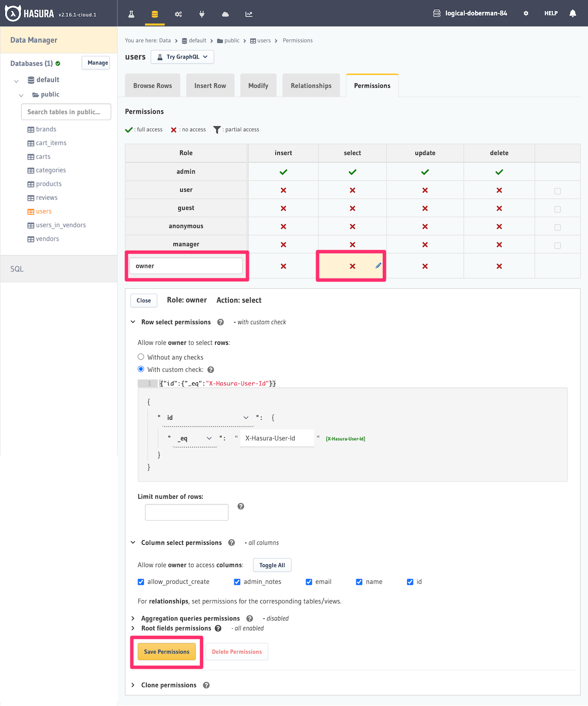Image resolution: width=588 pixels, height=706 pixels.
Task: Tick the checkbox in the user role row
Action: (557, 191)
